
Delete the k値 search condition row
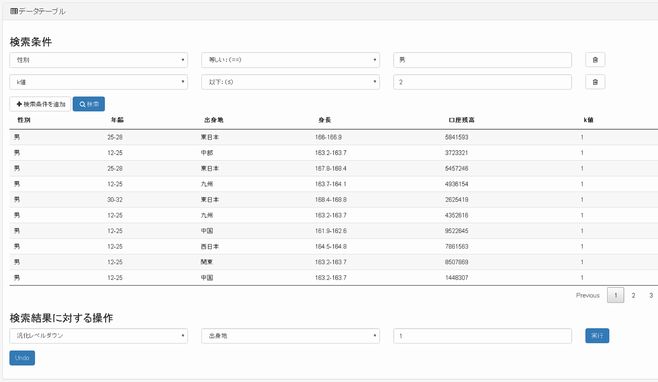(x=595, y=82)
